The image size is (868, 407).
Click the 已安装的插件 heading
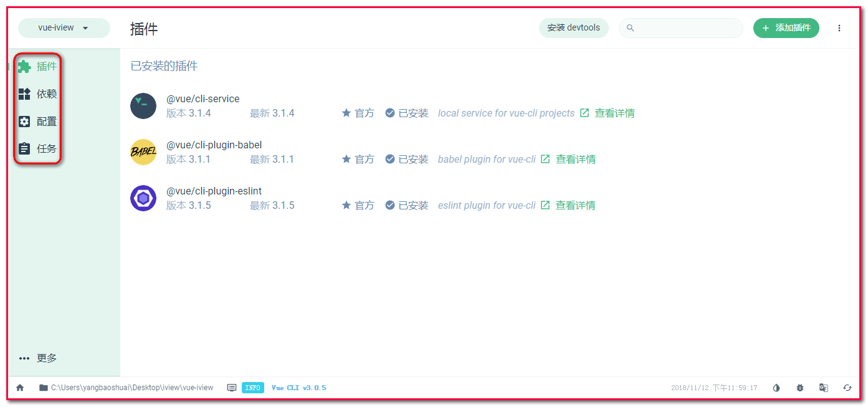[x=164, y=66]
